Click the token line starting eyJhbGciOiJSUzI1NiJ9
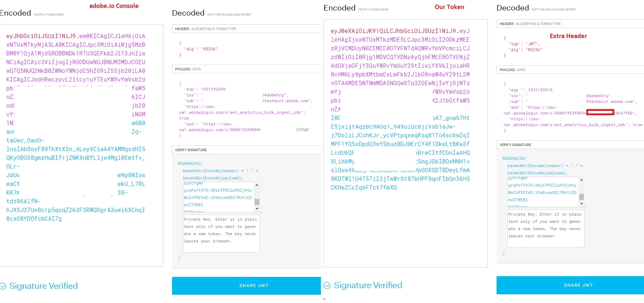Image resolution: width=644 pixels, height=303 pixels. [x=76, y=36]
